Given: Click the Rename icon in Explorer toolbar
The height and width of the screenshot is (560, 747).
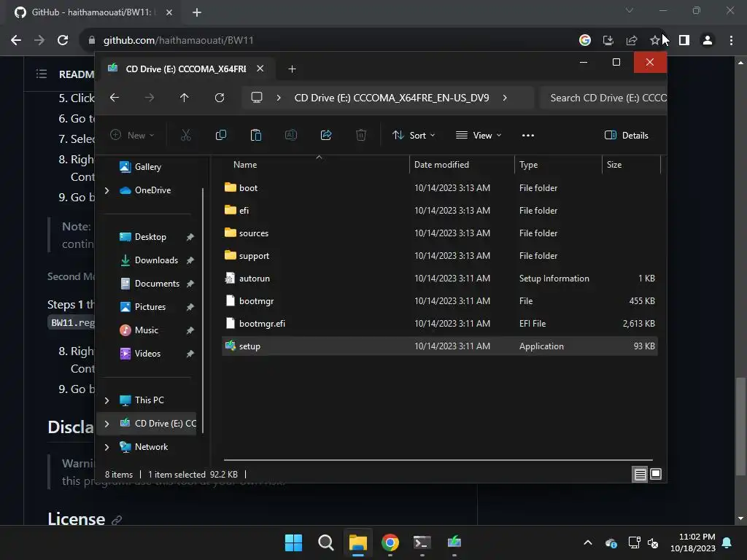Looking at the screenshot, I should coord(291,135).
